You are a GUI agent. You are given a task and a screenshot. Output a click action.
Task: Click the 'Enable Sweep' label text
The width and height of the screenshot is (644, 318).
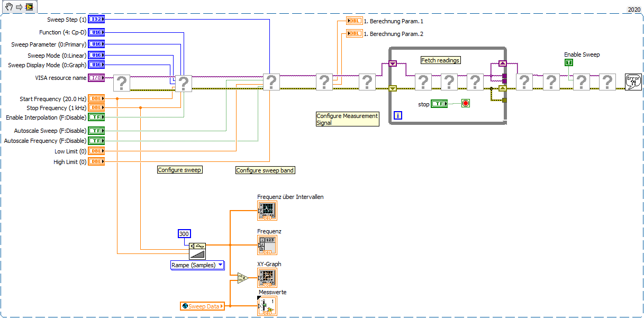point(582,54)
